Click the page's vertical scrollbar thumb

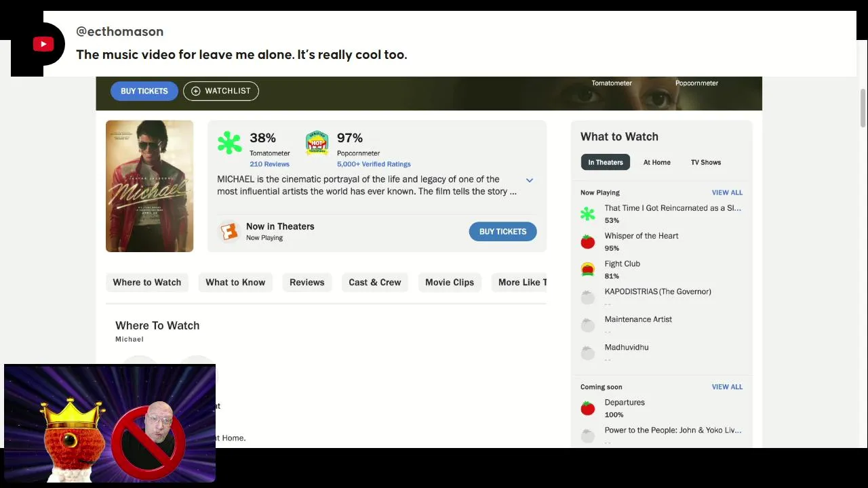pos(863,107)
